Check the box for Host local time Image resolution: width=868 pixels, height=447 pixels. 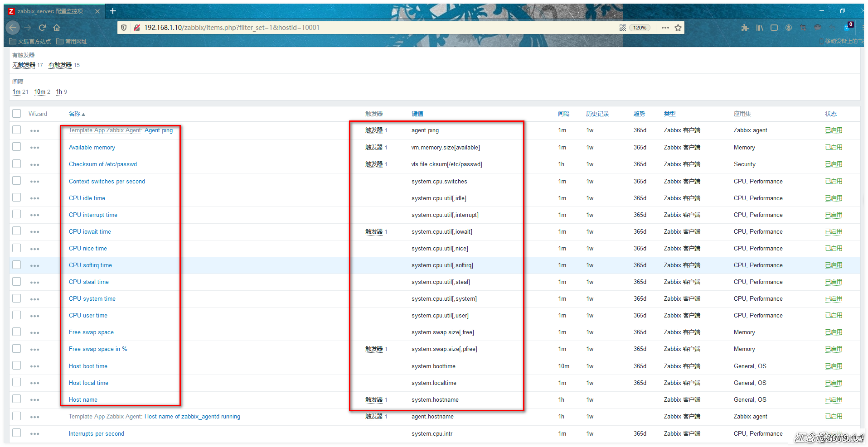click(17, 382)
